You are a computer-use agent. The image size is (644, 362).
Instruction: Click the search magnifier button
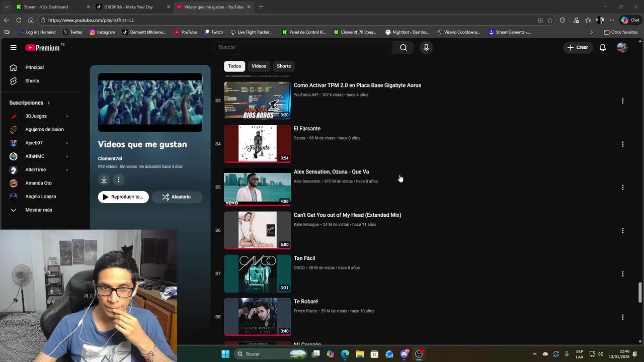point(404,47)
